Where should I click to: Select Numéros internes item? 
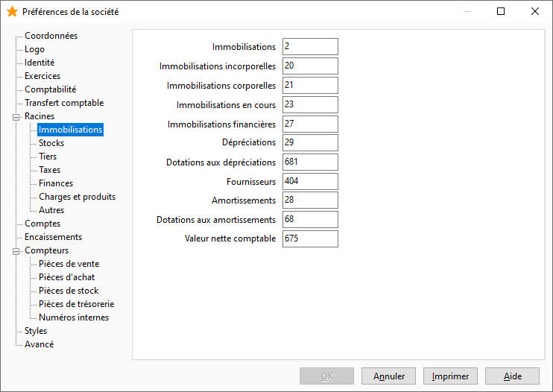coord(74,317)
